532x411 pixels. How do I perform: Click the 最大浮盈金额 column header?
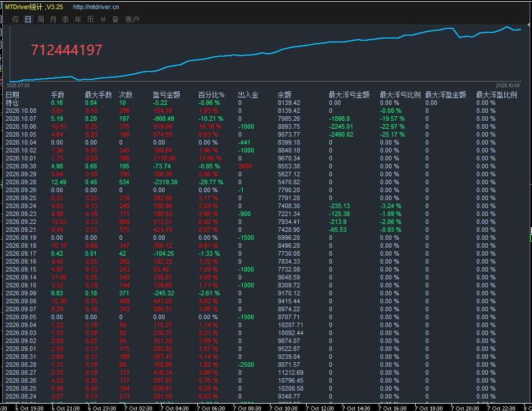(x=445, y=95)
